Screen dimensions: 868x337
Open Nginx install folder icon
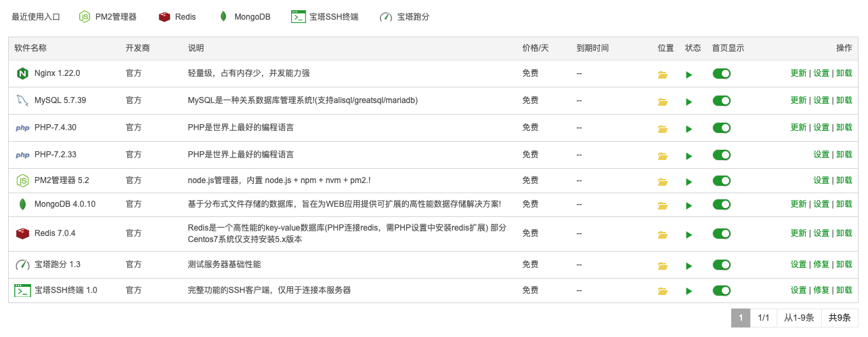663,75
